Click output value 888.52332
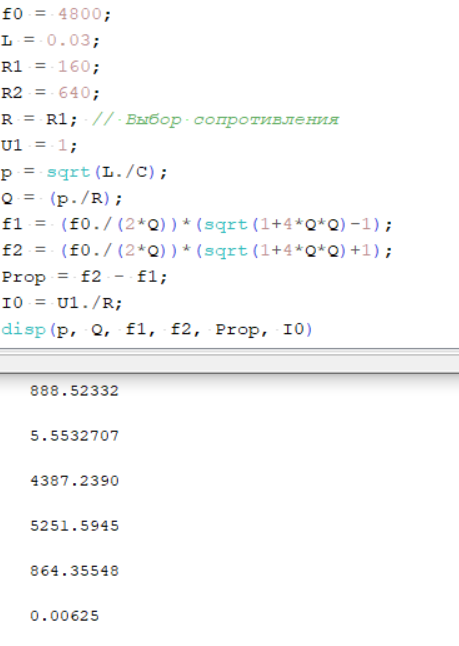Image resolution: width=459 pixels, height=646 pixels. click(x=75, y=391)
